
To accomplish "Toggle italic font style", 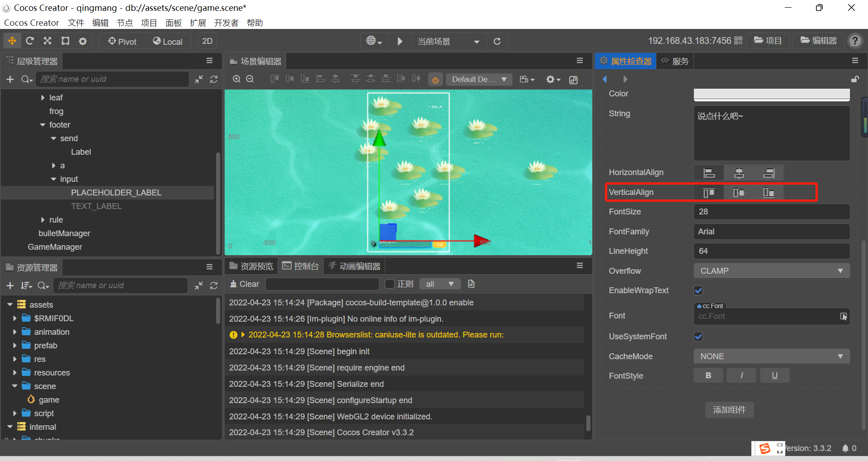I will tap(741, 375).
